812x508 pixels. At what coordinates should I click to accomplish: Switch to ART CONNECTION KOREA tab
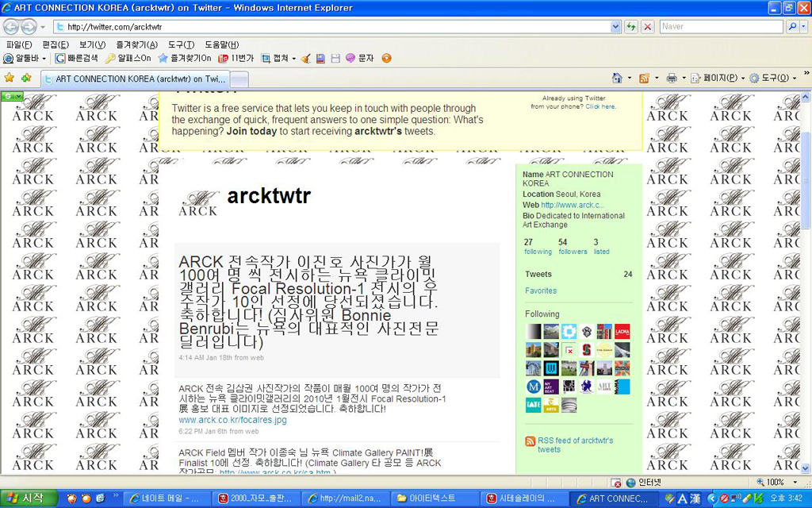pos(135,79)
